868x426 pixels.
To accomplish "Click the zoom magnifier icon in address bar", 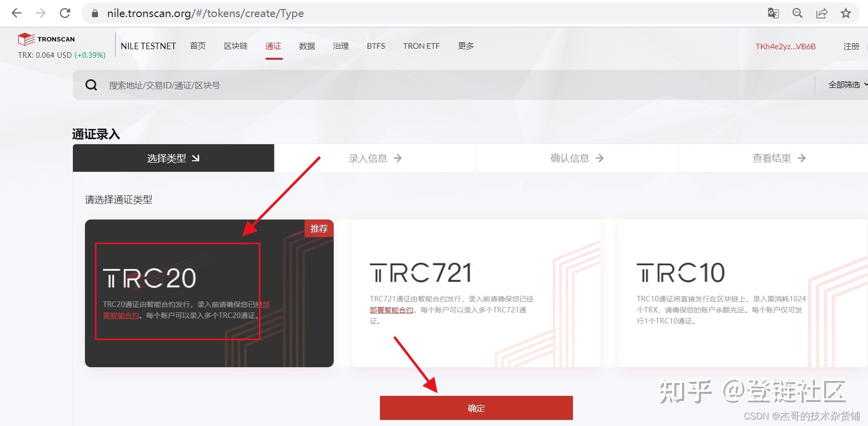I will tap(798, 13).
